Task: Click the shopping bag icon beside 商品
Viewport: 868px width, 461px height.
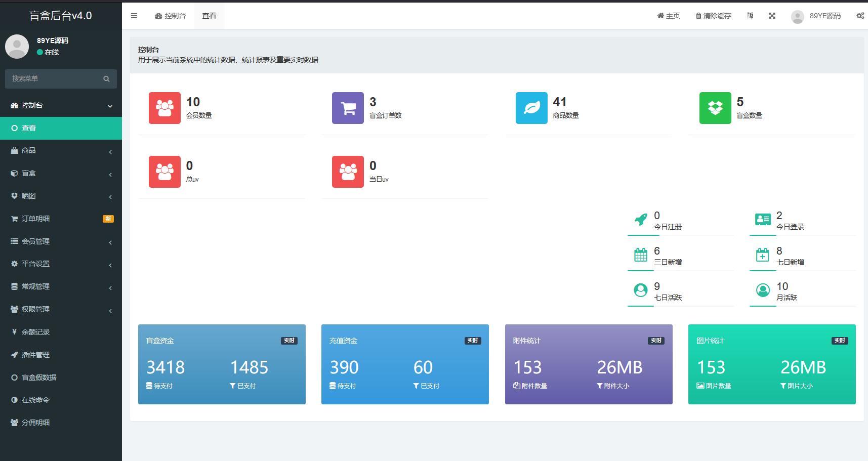Action: (14, 150)
